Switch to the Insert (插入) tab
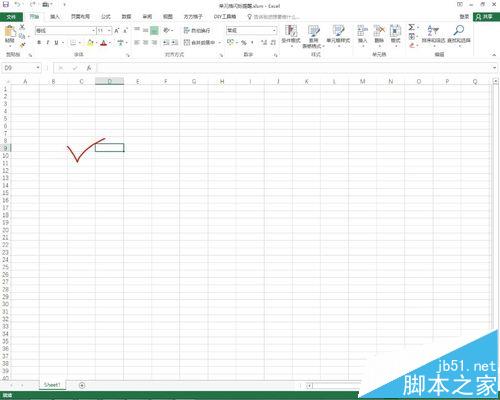500x400 pixels. 55,17
